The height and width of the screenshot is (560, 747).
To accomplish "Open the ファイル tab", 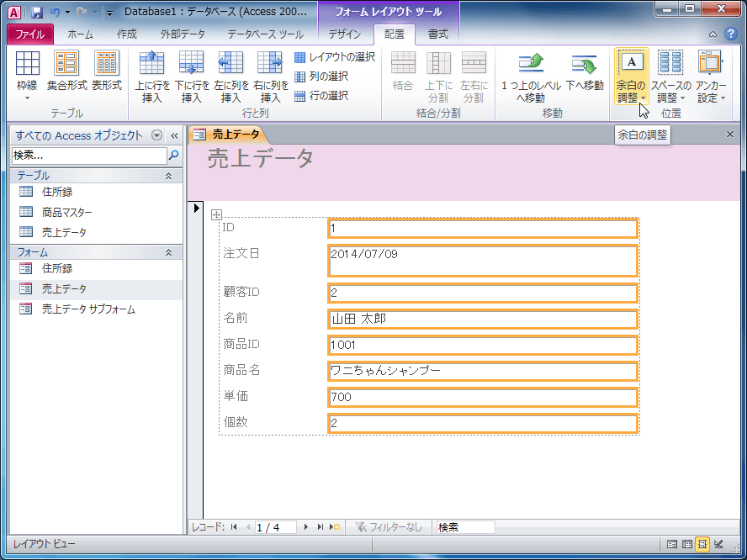I will [x=30, y=34].
